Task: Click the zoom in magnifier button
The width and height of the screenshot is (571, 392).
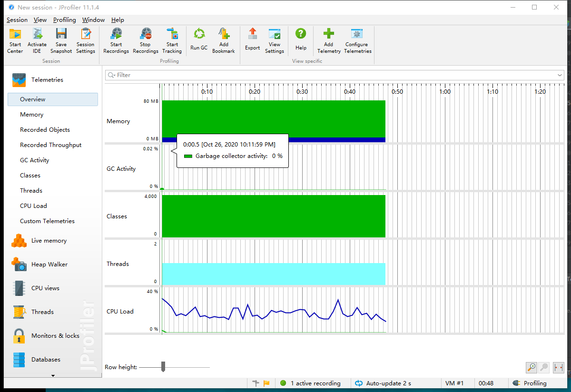Action: [532, 367]
